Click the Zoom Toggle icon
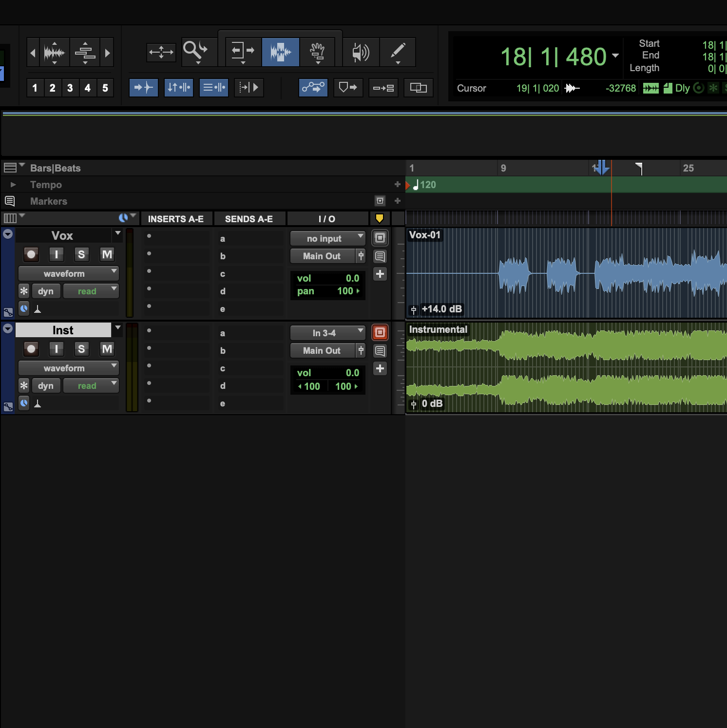Screen dimensions: 727x728 click(161, 52)
